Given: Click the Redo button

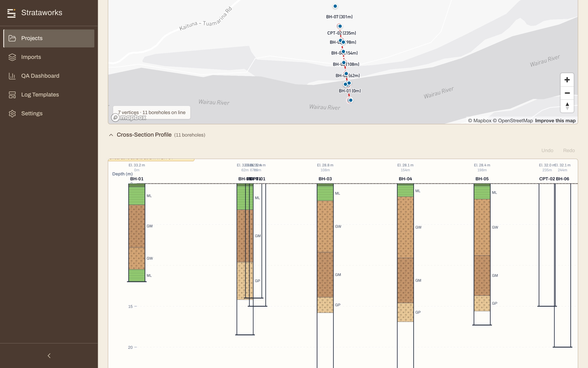Looking at the screenshot, I should (x=569, y=150).
